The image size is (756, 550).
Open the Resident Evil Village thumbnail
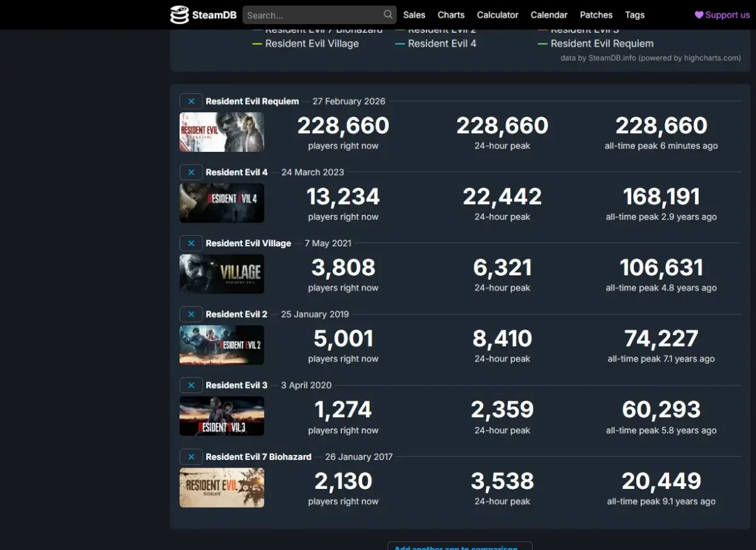pyautogui.click(x=222, y=274)
